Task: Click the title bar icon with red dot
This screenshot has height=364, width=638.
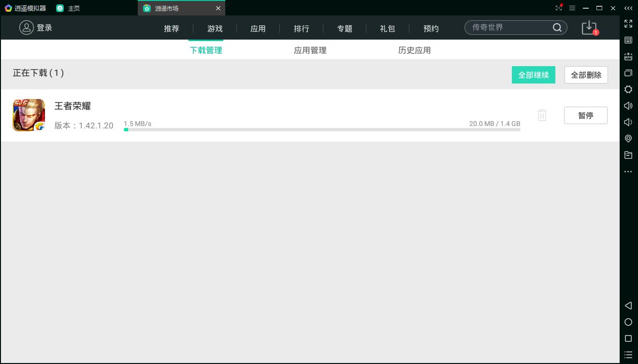Action: coord(559,8)
